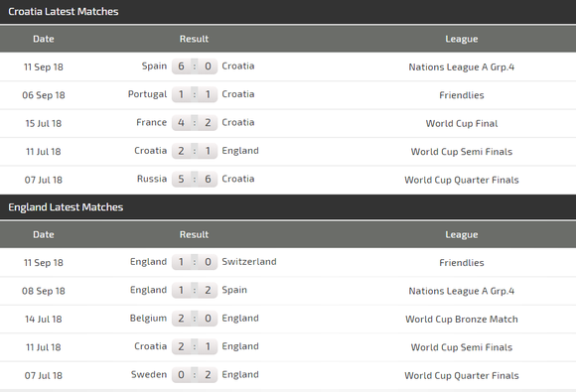Click the Russia team name
Image resolution: width=576 pixels, height=392 pixels.
152,179
